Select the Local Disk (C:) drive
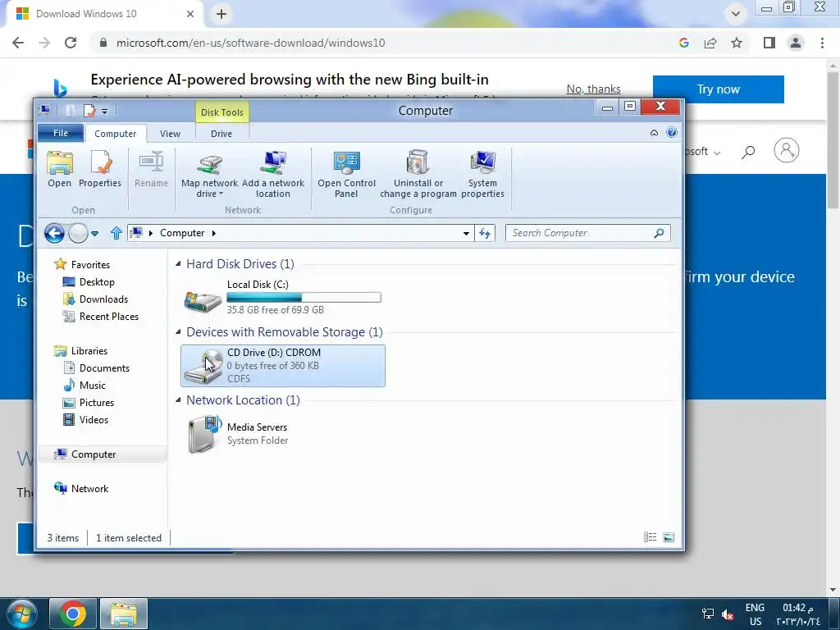The height and width of the screenshot is (630, 840). [x=282, y=297]
